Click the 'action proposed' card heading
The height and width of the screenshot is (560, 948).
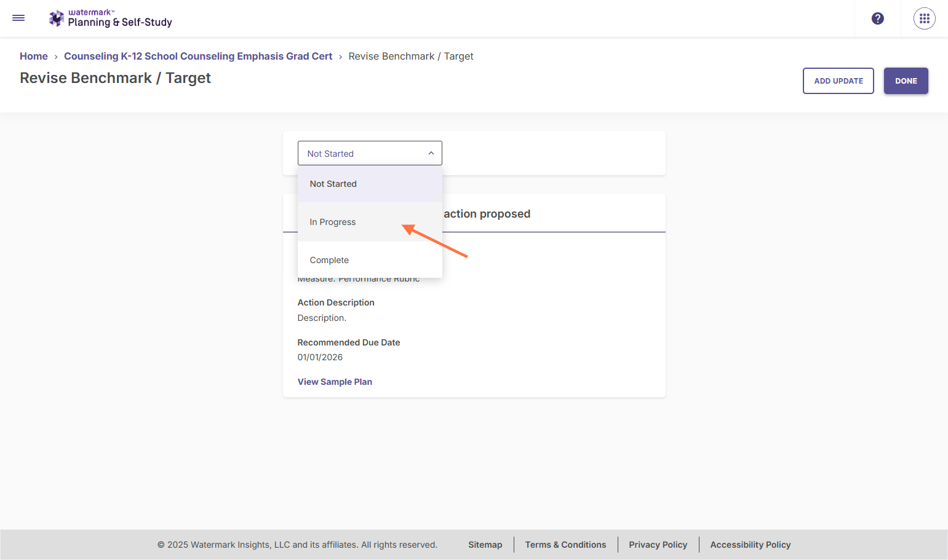coord(487,214)
